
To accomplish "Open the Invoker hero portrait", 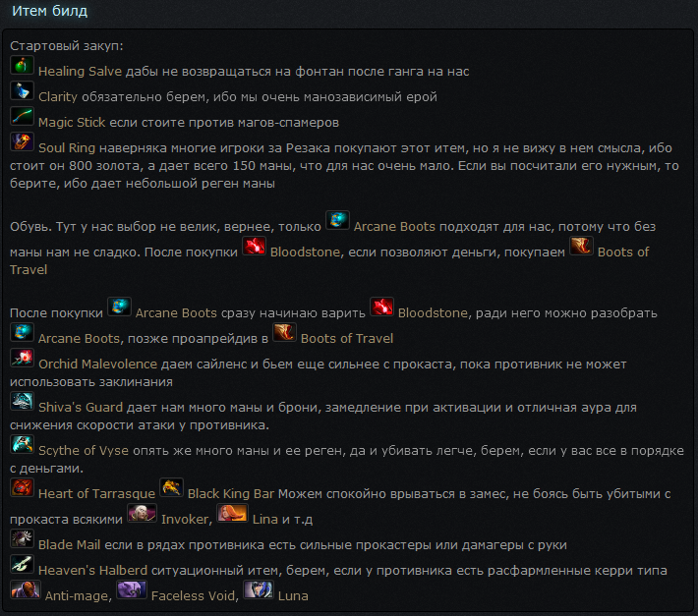I will click(142, 513).
